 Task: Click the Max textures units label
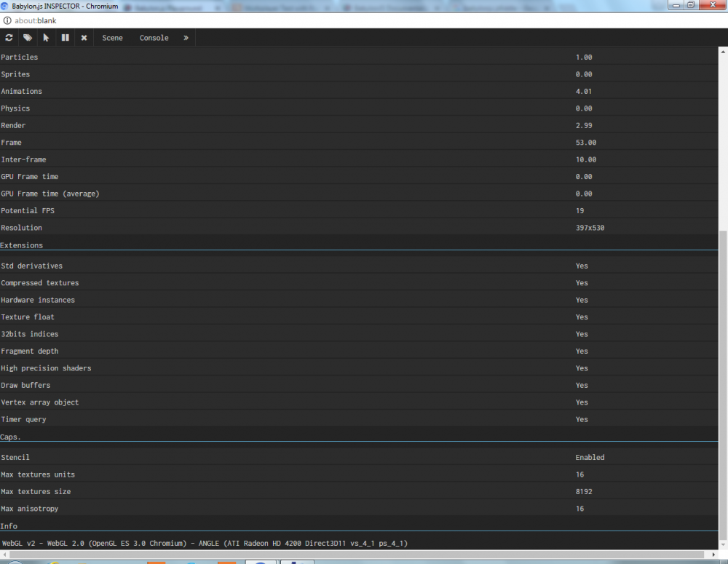pos(38,474)
